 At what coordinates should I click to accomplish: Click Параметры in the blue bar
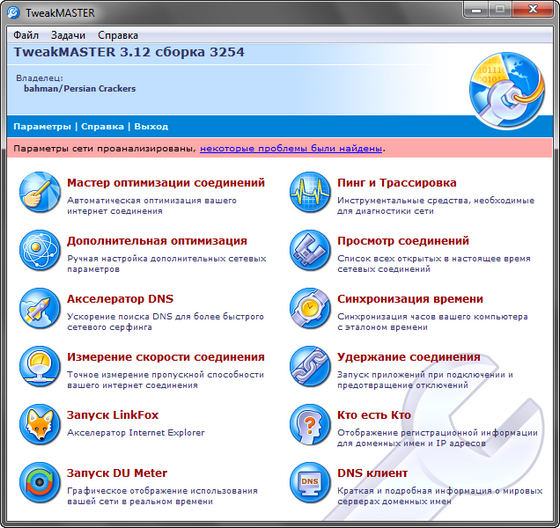(x=42, y=126)
